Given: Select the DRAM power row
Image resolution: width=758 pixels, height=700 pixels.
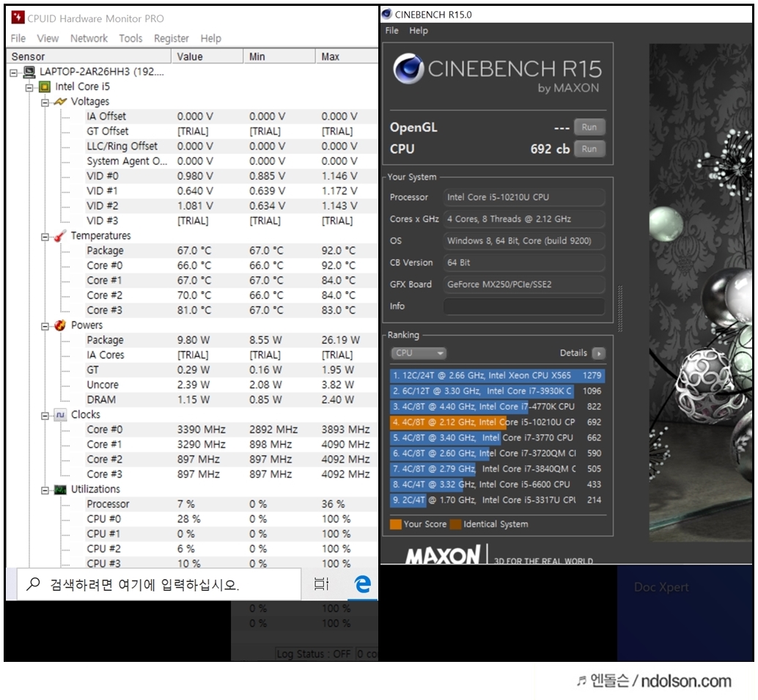Looking at the screenshot, I should (x=231, y=399).
